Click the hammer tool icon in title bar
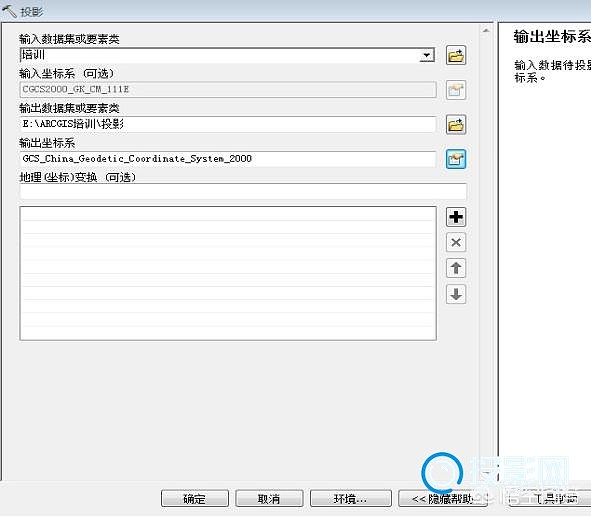The width and height of the screenshot is (591, 517). (x=9, y=11)
